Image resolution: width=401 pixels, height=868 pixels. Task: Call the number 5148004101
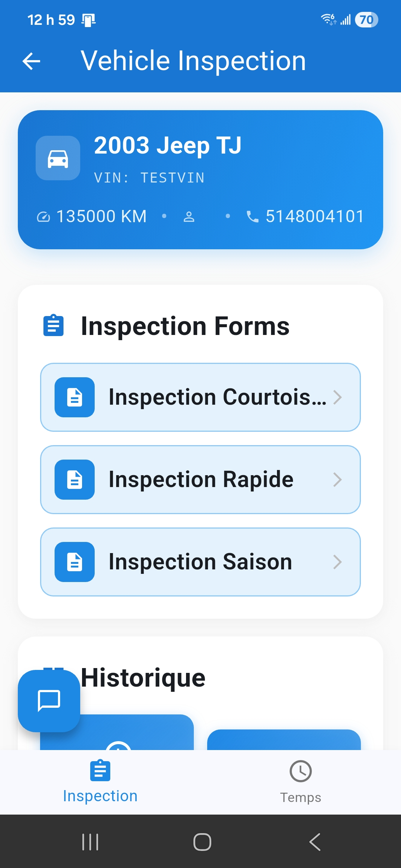coord(314,216)
